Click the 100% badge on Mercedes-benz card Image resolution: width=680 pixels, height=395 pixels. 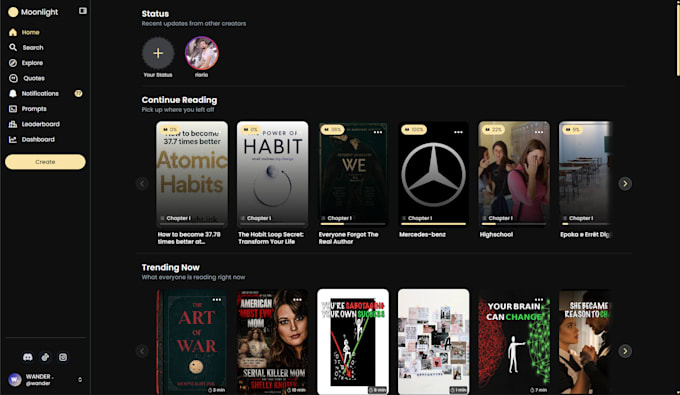(414, 130)
